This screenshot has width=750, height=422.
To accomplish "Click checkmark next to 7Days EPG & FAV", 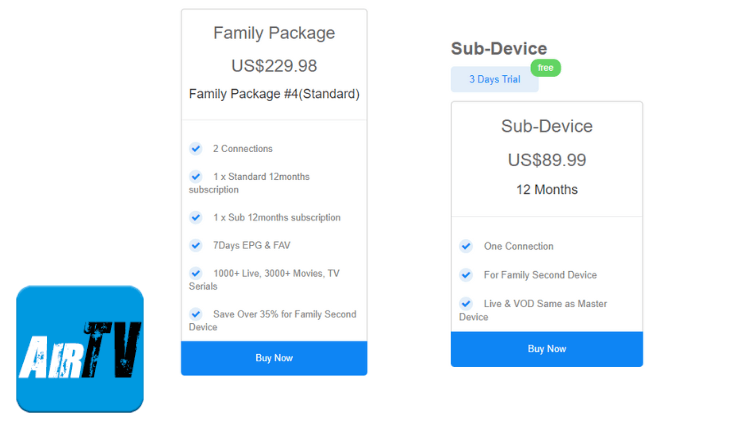I will coord(196,245).
